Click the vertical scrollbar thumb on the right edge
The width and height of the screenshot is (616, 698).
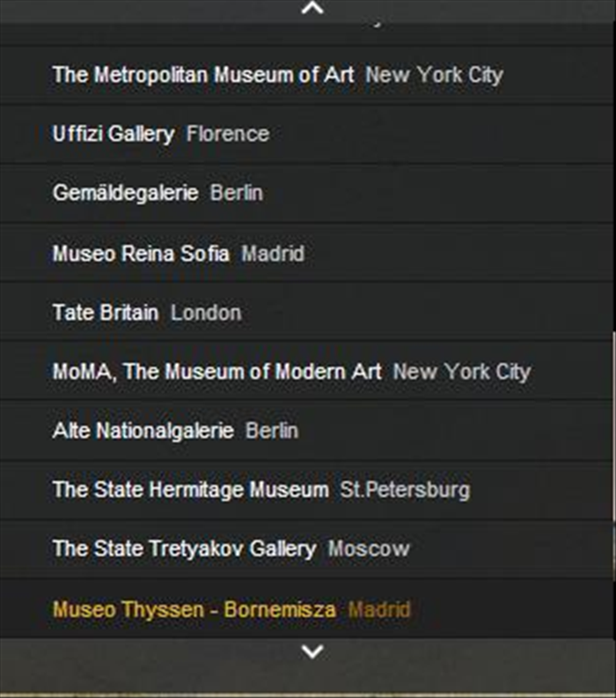click(x=614, y=485)
